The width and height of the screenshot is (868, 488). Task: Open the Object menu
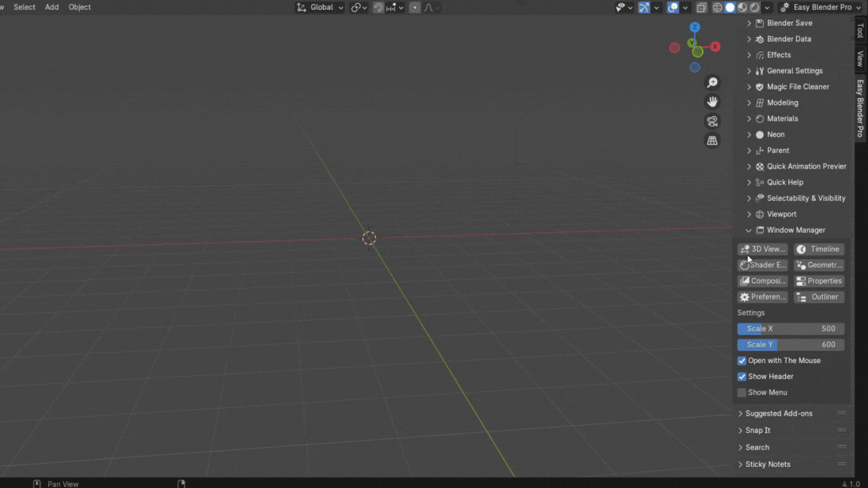(79, 8)
